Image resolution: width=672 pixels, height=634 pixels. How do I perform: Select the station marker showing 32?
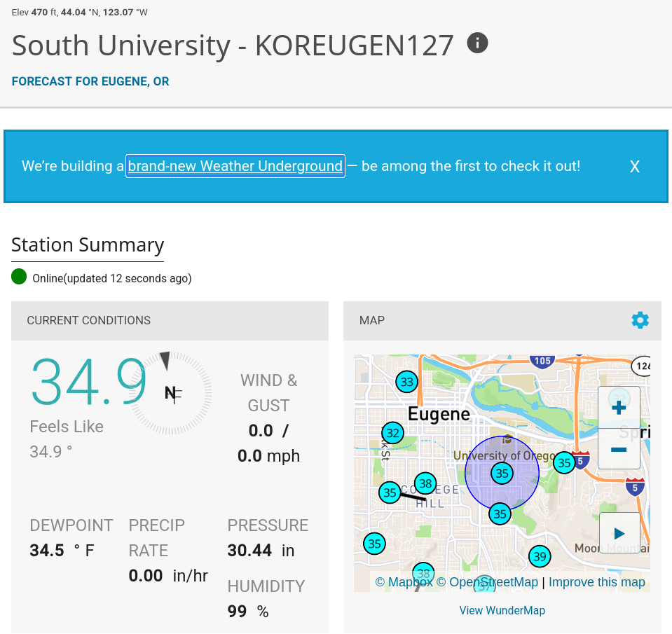tap(393, 433)
